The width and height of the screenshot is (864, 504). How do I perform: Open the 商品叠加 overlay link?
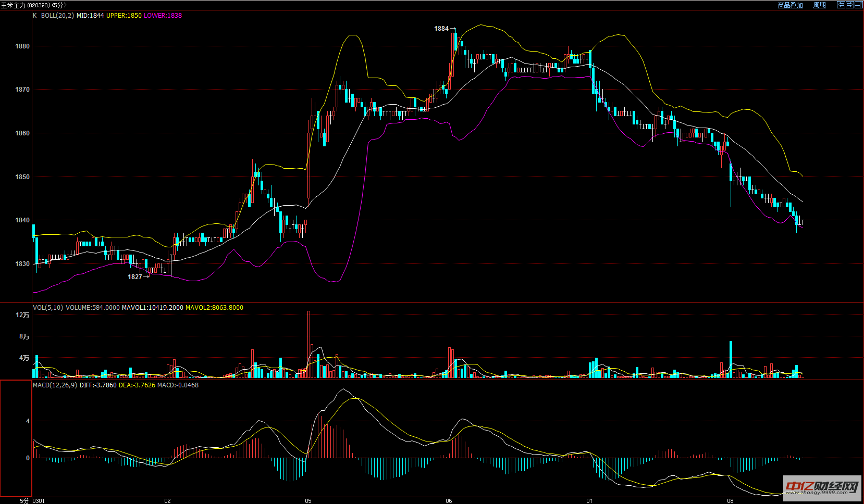tap(790, 5)
